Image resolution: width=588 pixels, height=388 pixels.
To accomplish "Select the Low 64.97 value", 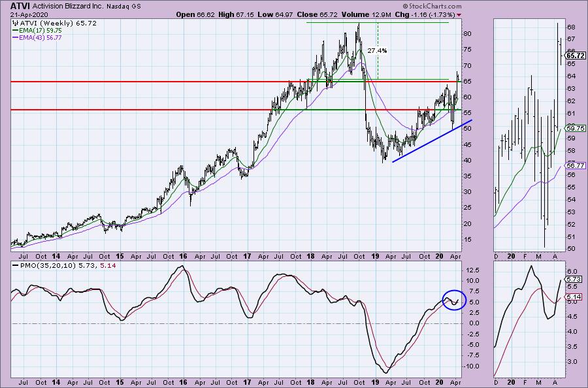I will tap(276, 14).
